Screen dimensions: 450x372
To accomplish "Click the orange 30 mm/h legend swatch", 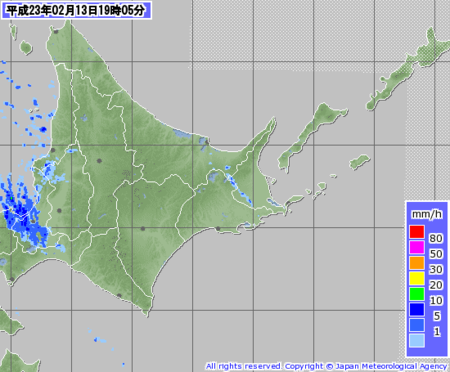I will 417,263.
